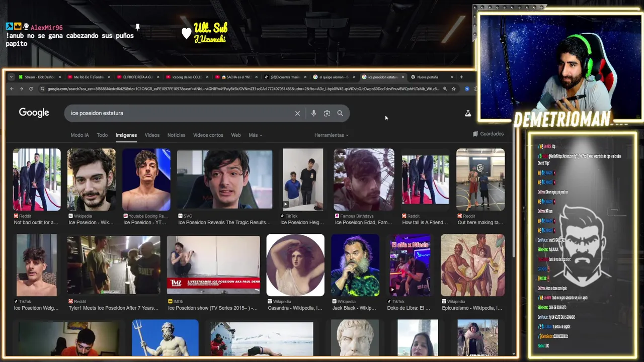This screenshot has width=644, height=362.
Task: Go back in browser history
Action: pos(12,89)
